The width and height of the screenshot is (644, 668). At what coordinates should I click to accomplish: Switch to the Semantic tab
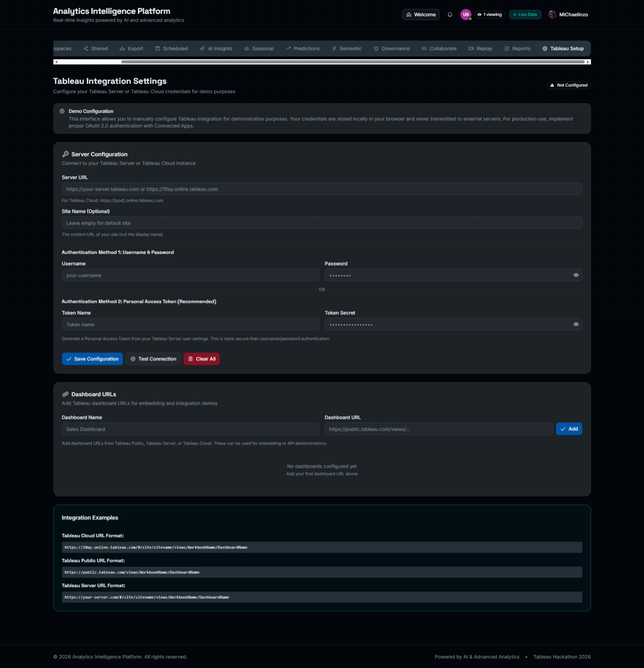click(x=347, y=49)
